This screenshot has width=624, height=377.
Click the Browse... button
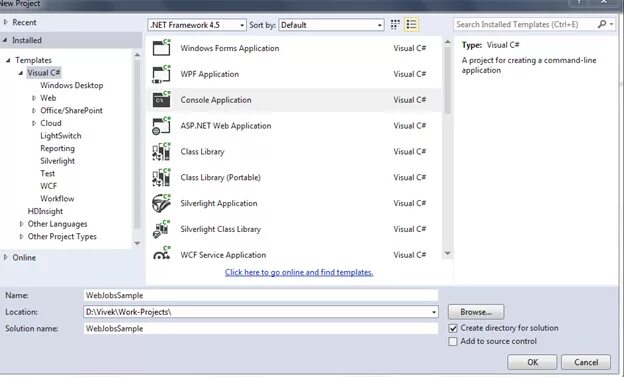pyautogui.click(x=476, y=312)
